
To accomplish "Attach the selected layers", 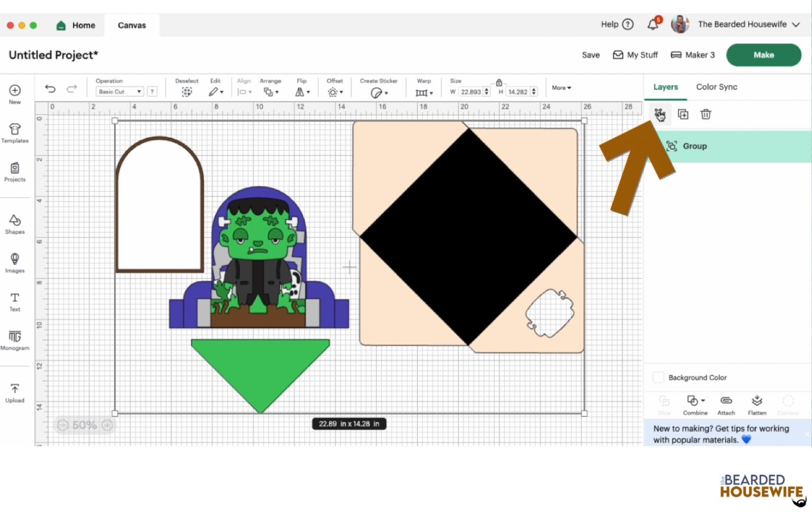I will [x=726, y=404].
